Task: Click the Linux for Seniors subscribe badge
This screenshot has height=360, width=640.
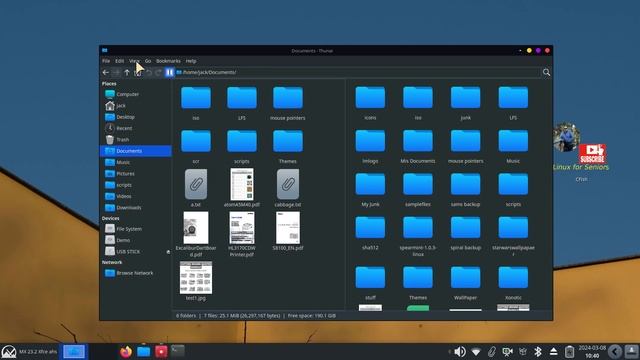Action: click(x=592, y=154)
